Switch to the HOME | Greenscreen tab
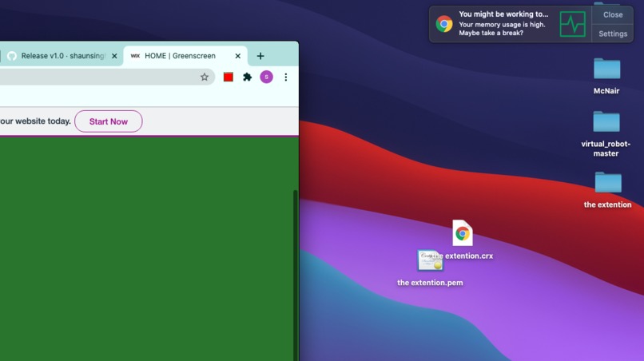 coord(185,56)
